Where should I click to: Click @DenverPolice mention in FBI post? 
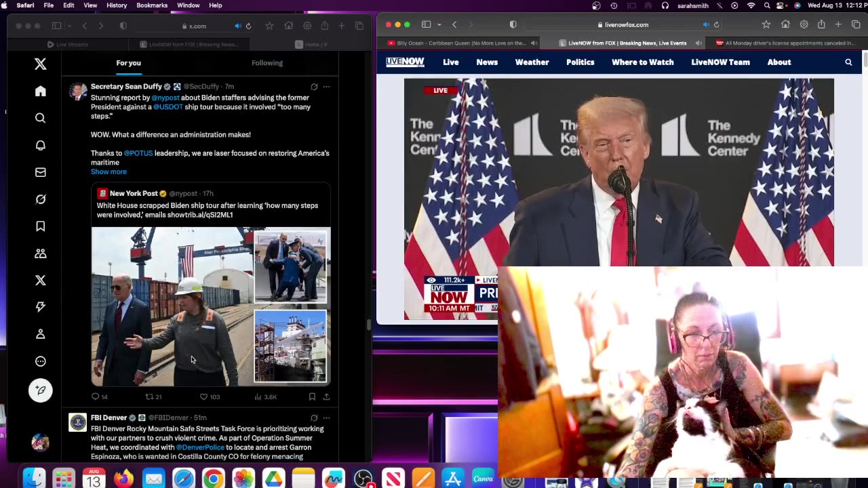[200, 447]
